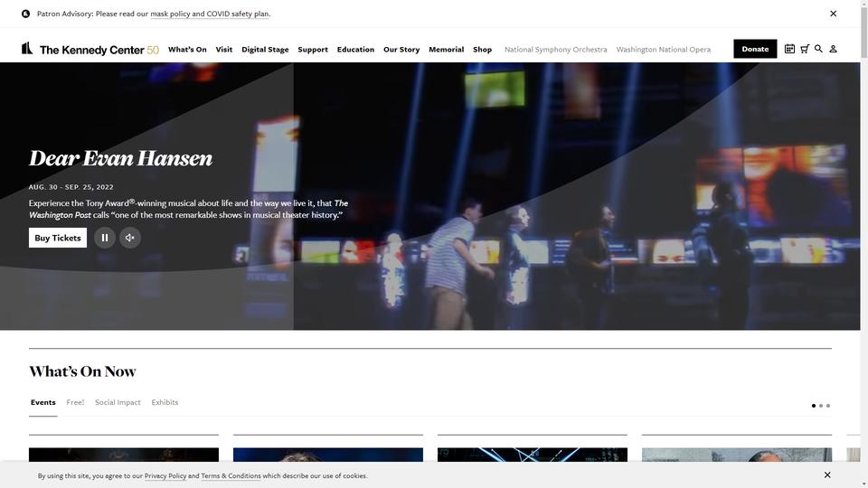
Task: Select the Events tab
Action: [43, 402]
